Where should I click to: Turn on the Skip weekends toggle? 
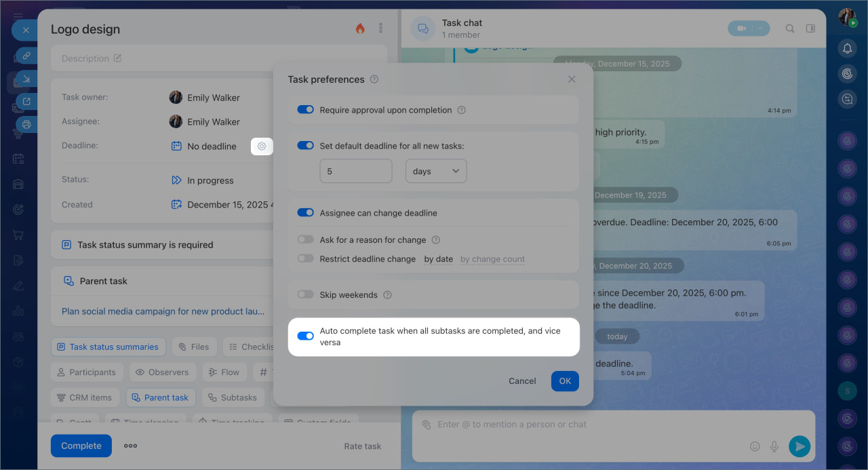pos(306,295)
